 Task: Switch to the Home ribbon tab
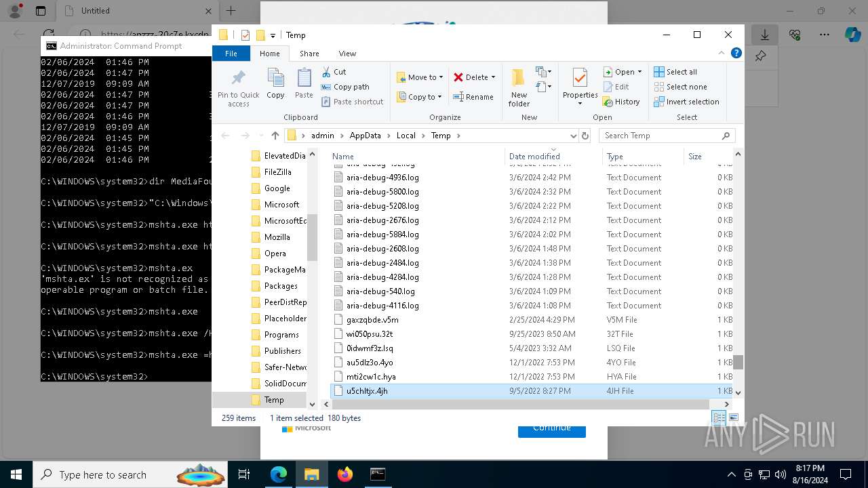point(269,54)
